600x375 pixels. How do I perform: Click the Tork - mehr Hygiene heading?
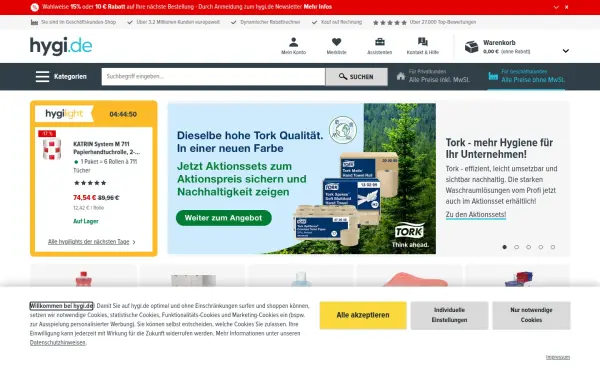coord(499,148)
